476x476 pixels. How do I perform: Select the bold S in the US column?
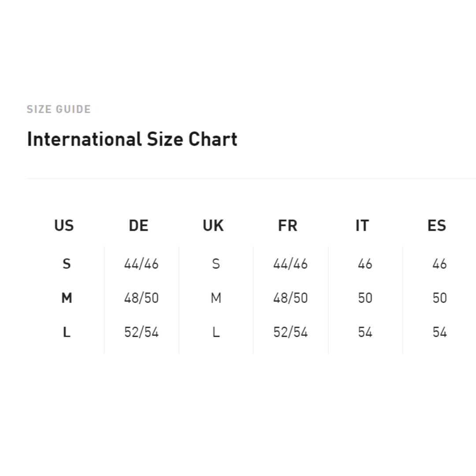point(67,264)
